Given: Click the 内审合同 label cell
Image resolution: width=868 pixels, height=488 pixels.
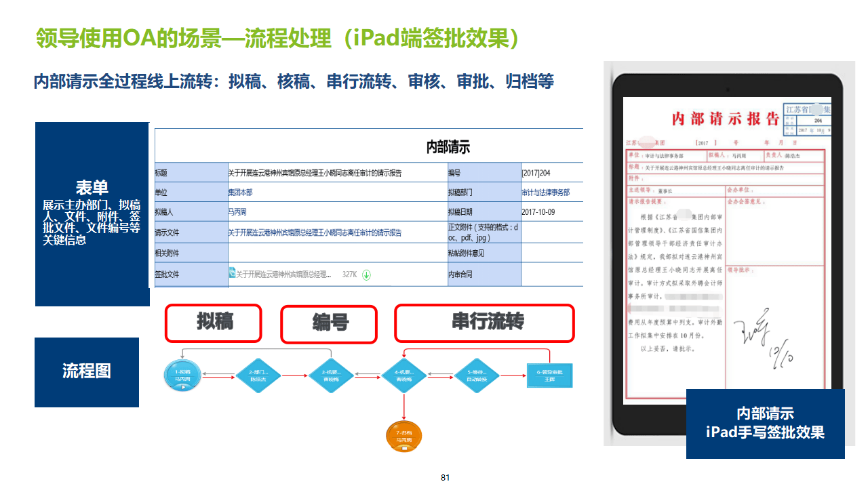Looking at the screenshot, I should 484,274.
